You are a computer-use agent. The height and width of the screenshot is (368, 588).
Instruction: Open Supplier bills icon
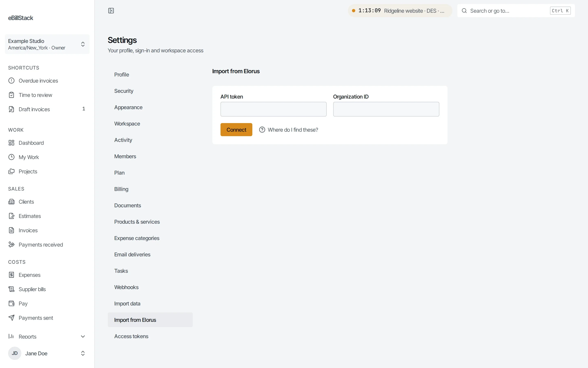pyautogui.click(x=11, y=289)
